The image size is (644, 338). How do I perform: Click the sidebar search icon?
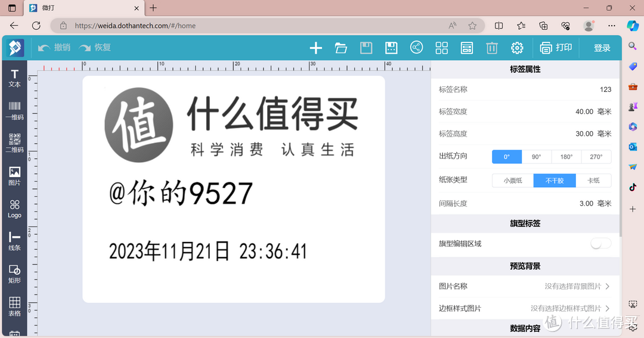coord(633,45)
